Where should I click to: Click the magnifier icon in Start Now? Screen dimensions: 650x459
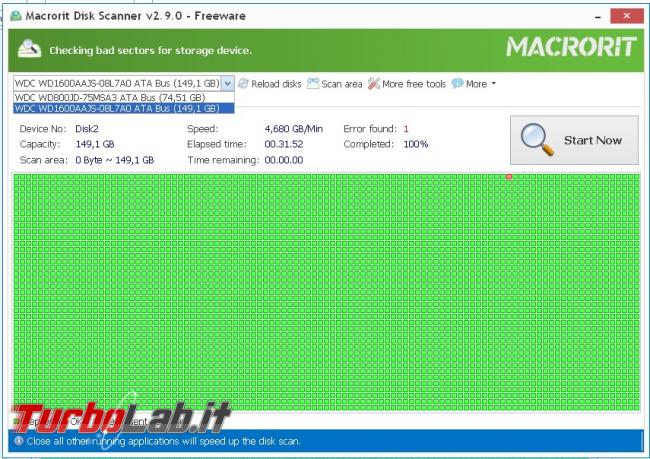pos(537,139)
